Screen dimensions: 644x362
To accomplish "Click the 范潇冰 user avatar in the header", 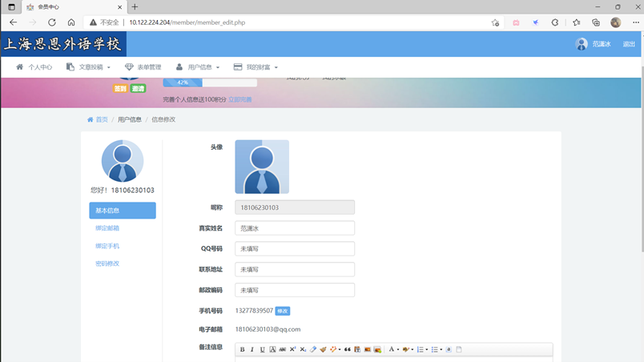I will 582,44.
